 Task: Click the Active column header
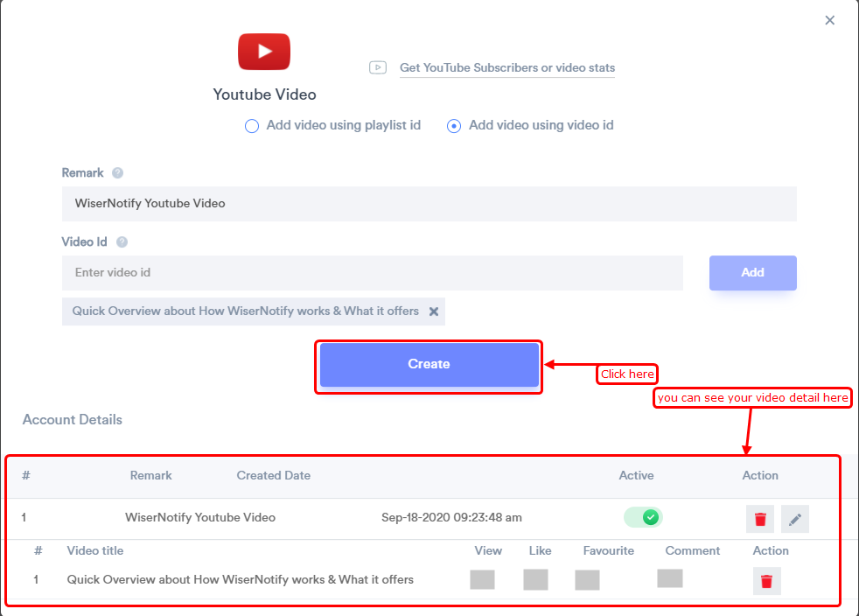(636, 475)
